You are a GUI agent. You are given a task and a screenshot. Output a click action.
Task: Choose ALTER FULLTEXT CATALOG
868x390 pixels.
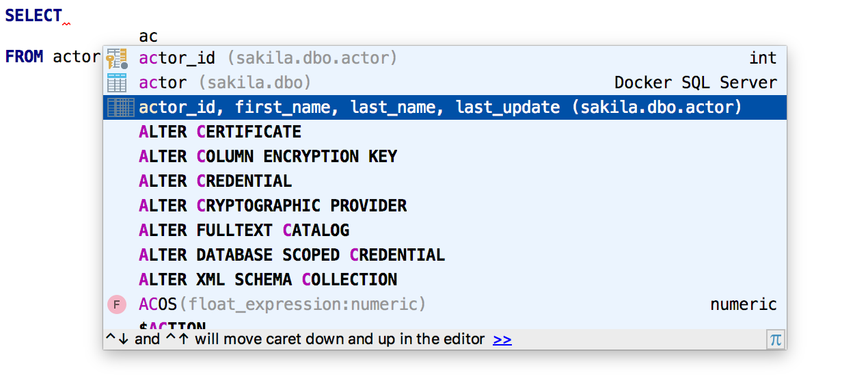pos(244,231)
